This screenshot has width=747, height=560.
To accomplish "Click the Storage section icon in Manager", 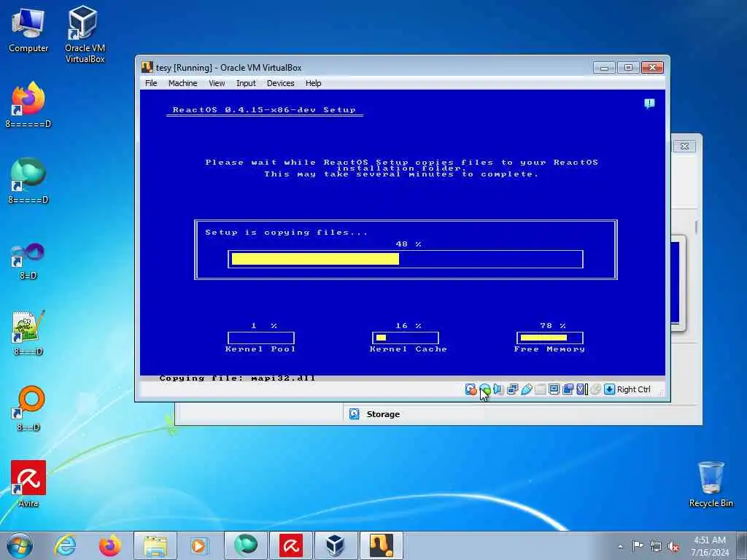I will pos(354,414).
